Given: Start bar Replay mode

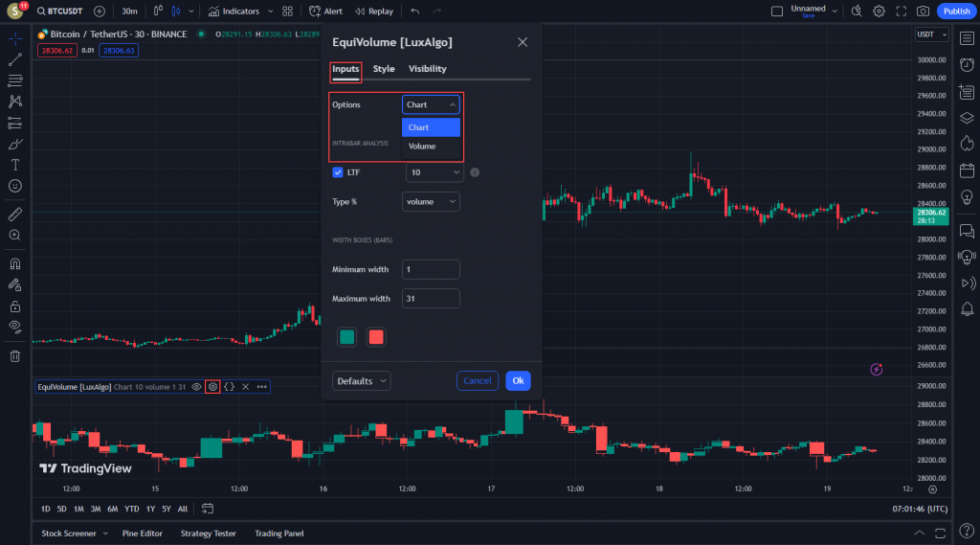Looking at the screenshot, I should 374,11.
